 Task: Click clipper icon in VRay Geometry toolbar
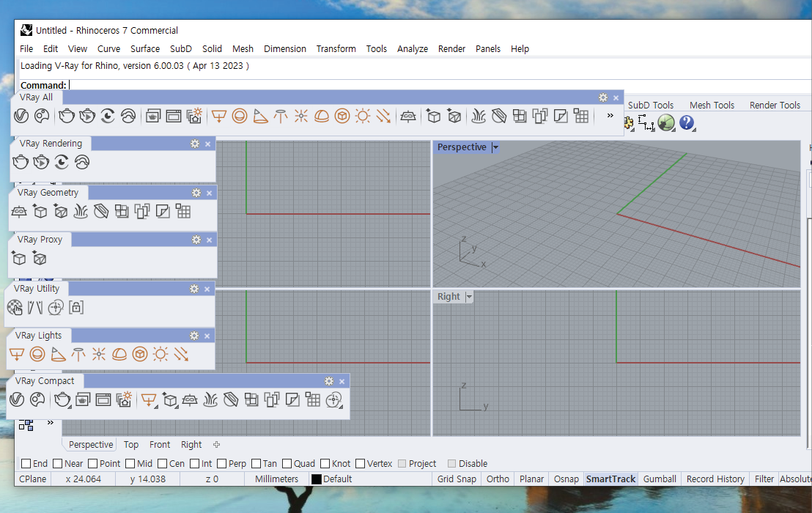[101, 211]
